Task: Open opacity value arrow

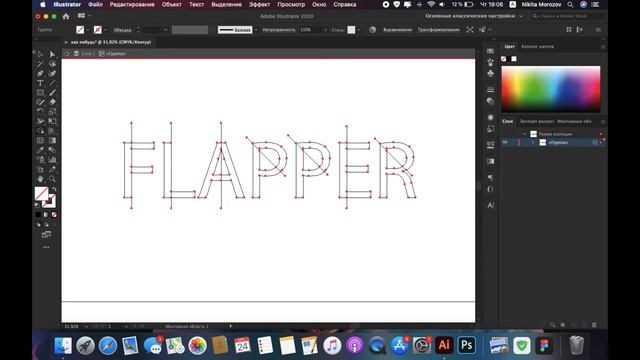Action: click(x=325, y=30)
